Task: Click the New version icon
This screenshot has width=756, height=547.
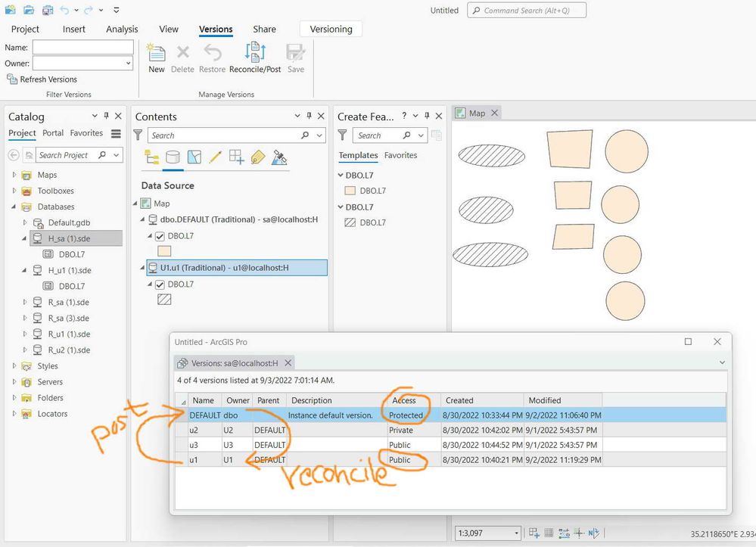Action: click(156, 53)
